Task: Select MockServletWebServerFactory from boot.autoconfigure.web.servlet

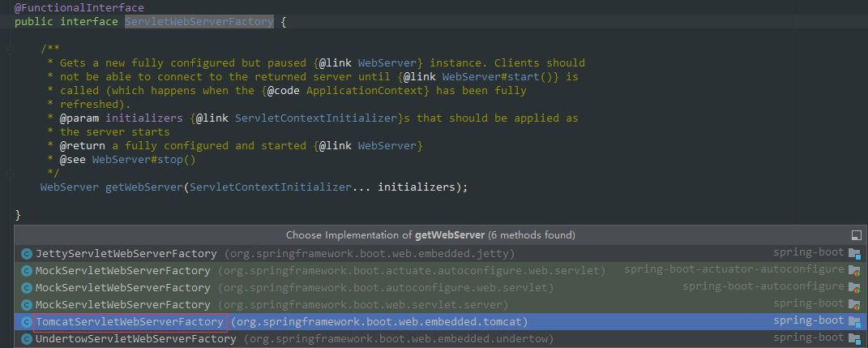Action: click(x=441, y=288)
